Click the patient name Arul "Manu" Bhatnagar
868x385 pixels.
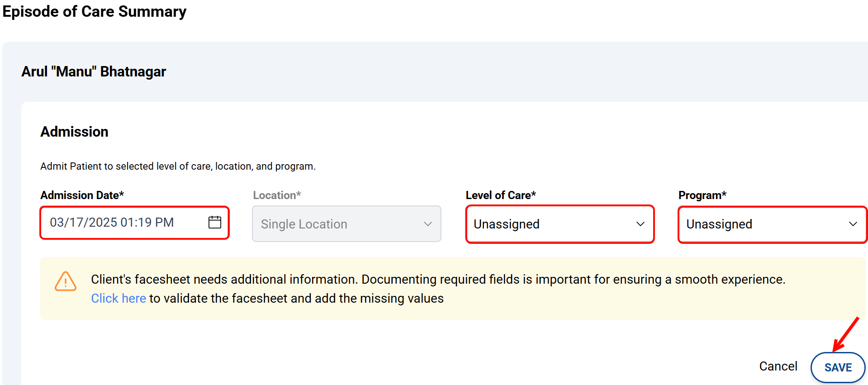pyautogui.click(x=94, y=71)
